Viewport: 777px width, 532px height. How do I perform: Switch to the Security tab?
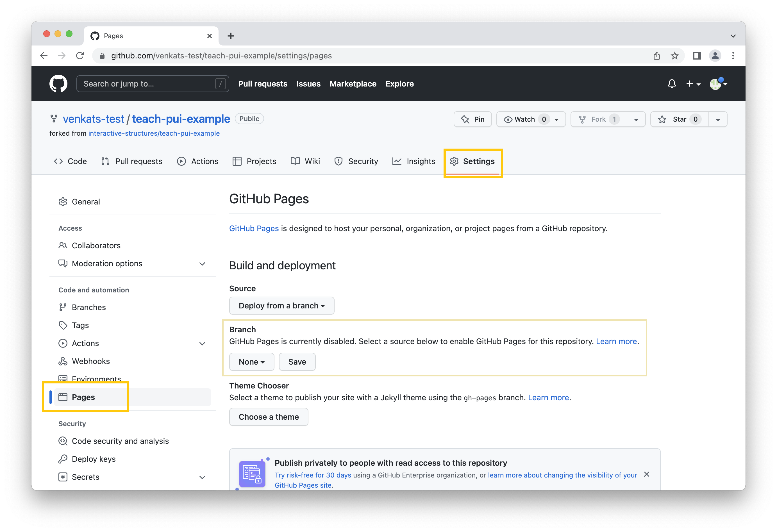[356, 161]
